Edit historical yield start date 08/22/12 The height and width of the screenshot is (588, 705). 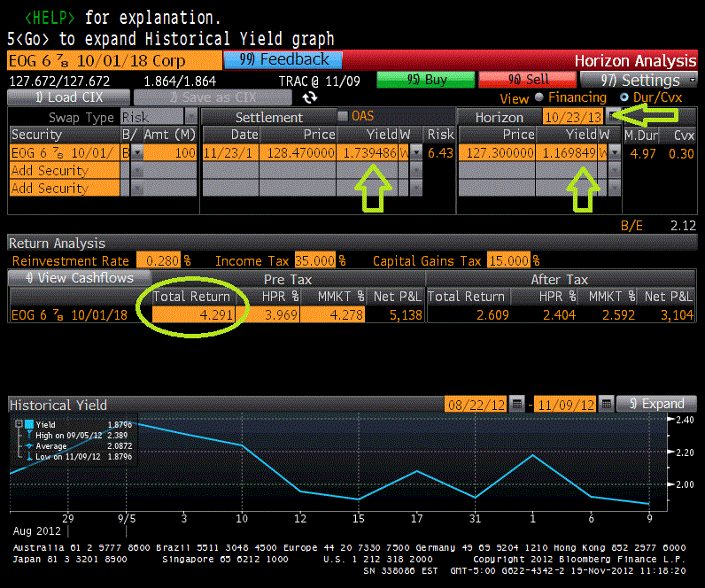pyautogui.click(x=476, y=405)
